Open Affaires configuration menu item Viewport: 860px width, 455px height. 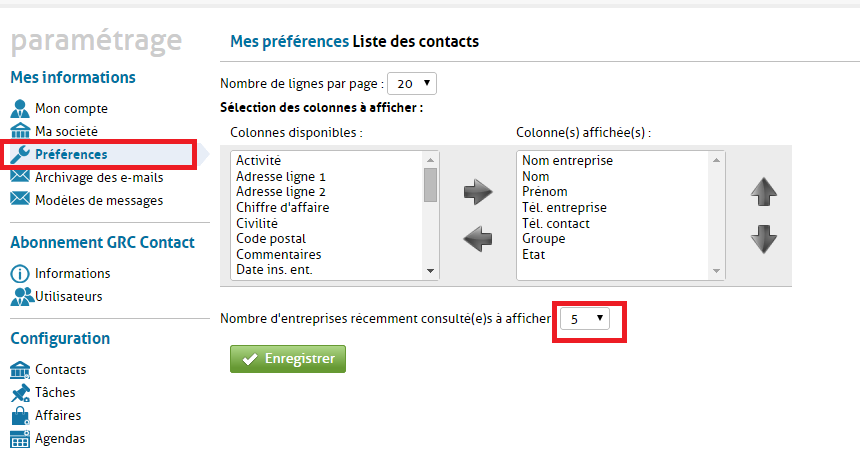[58, 415]
